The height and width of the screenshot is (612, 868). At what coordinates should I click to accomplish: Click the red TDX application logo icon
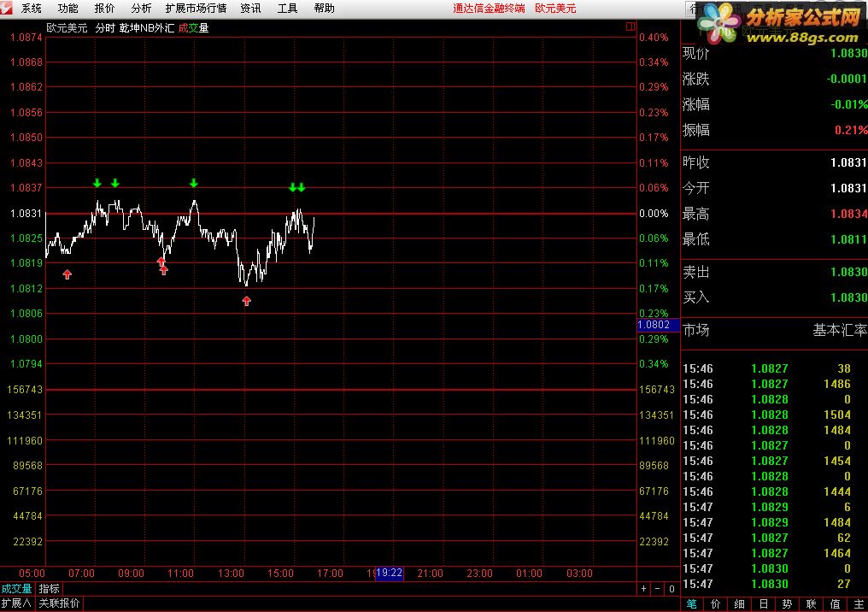coord(6,8)
